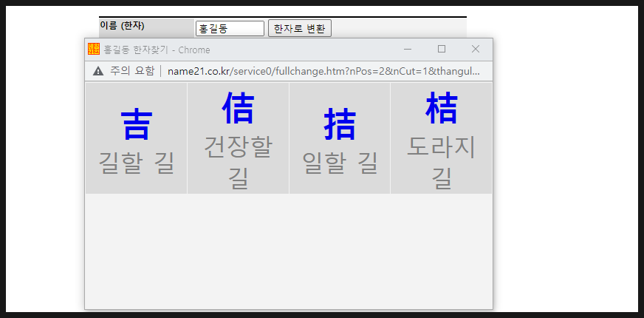Maximize the 한자찾기 popup window
The height and width of the screenshot is (318, 644).
pyautogui.click(x=442, y=50)
